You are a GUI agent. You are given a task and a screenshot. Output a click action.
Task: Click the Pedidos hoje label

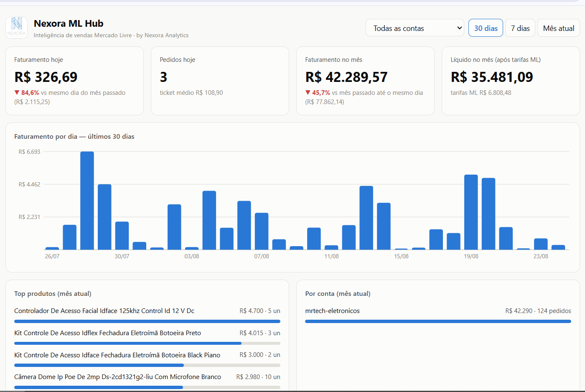pos(178,60)
